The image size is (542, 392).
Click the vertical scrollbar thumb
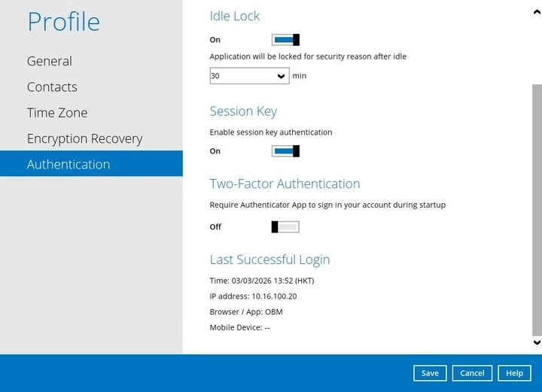(x=536, y=211)
